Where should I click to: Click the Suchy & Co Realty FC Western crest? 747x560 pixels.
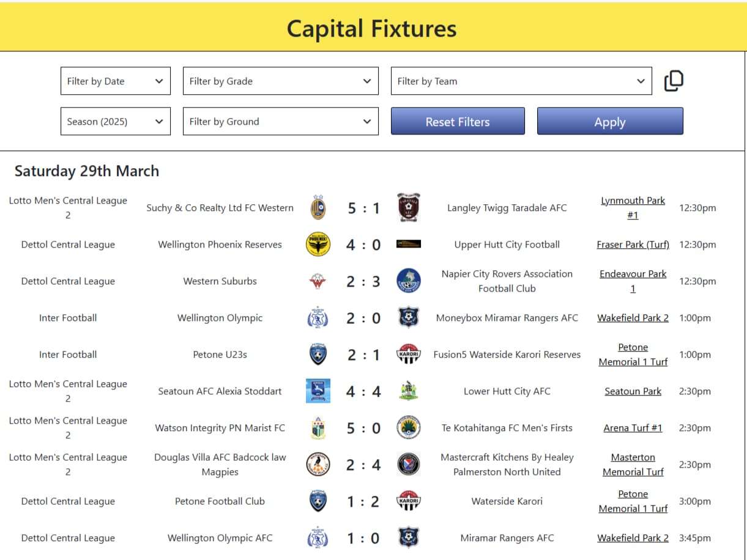tap(318, 208)
